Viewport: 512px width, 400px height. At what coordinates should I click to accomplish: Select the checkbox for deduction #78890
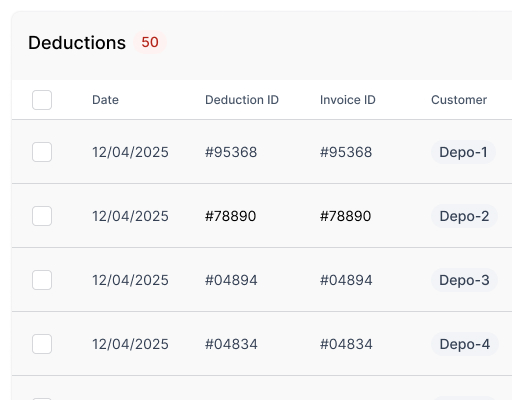[42, 216]
